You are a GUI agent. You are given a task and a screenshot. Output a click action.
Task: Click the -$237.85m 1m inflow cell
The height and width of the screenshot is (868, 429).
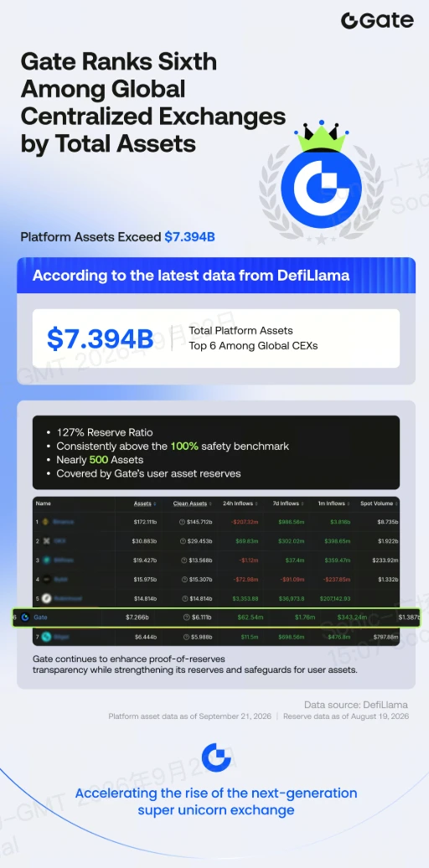[x=336, y=580]
